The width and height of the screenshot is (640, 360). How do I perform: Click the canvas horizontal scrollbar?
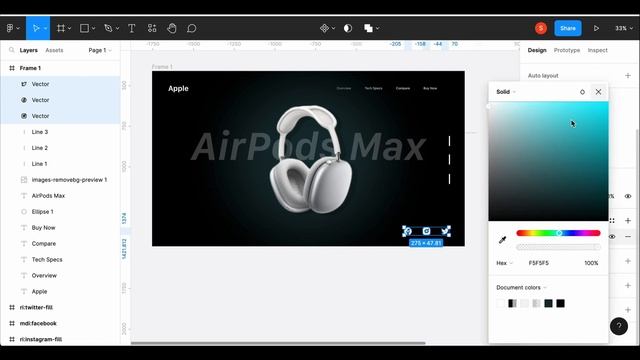[x=278, y=343]
